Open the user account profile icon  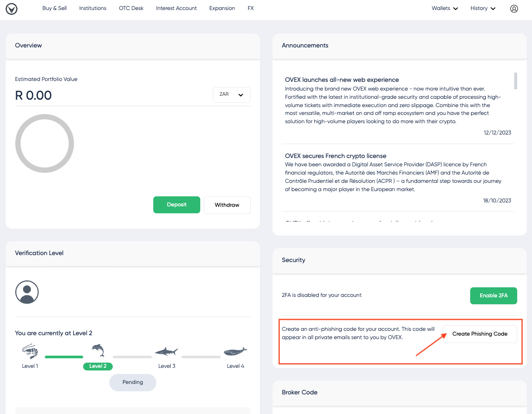click(x=514, y=9)
